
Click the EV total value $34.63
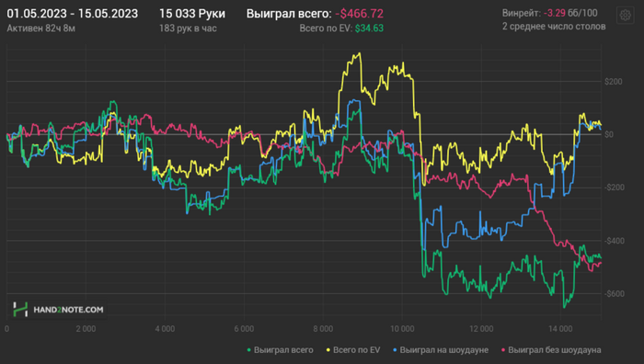coord(369,28)
